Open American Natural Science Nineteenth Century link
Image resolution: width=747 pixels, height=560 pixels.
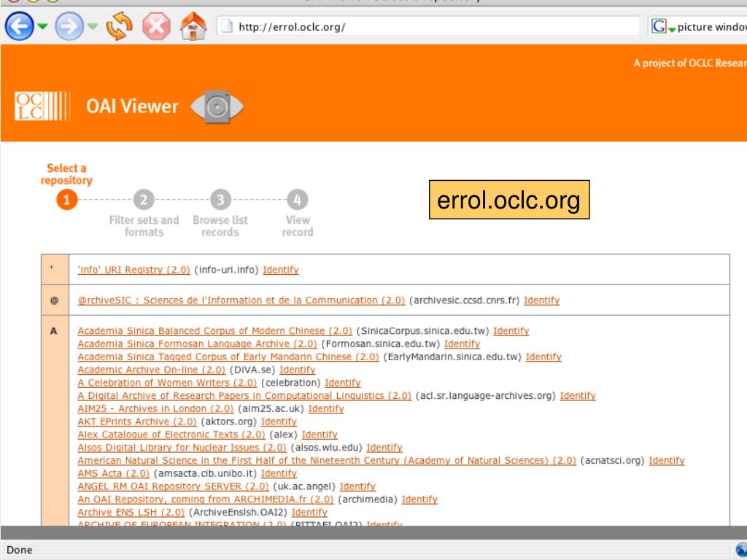pyautogui.click(x=327, y=461)
